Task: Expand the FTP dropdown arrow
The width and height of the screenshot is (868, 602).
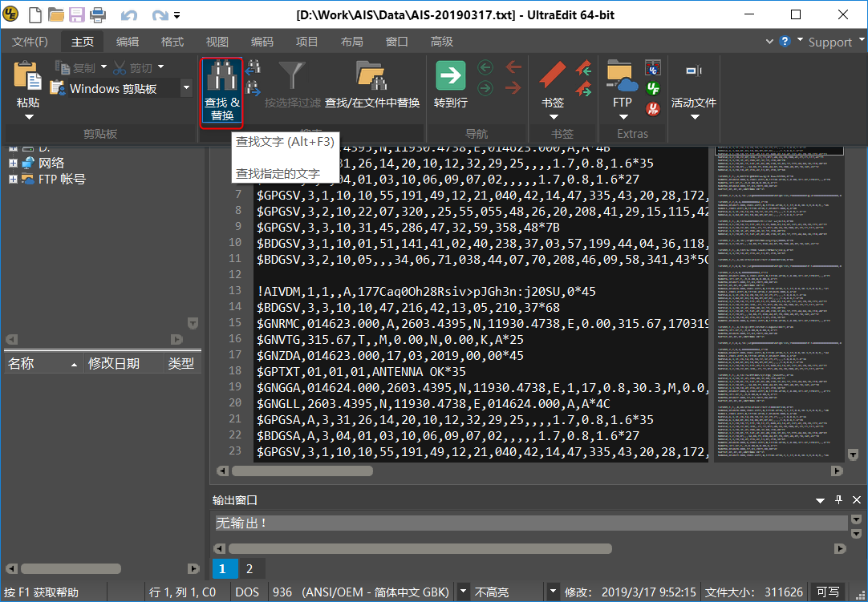Action: (x=623, y=117)
